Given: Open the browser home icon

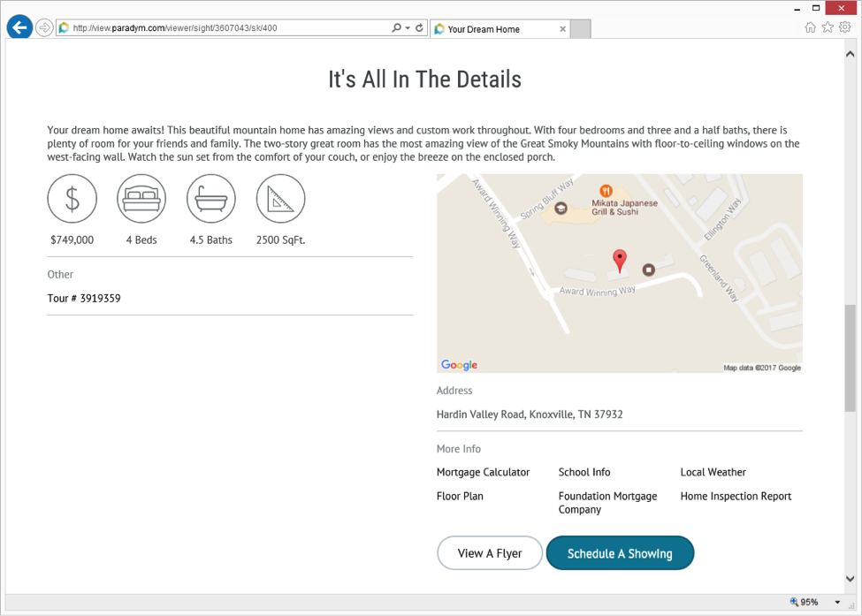Looking at the screenshot, I should tap(811, 27).
